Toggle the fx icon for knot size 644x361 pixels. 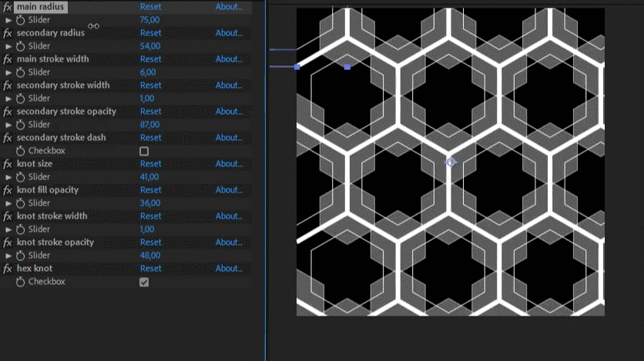8,164
